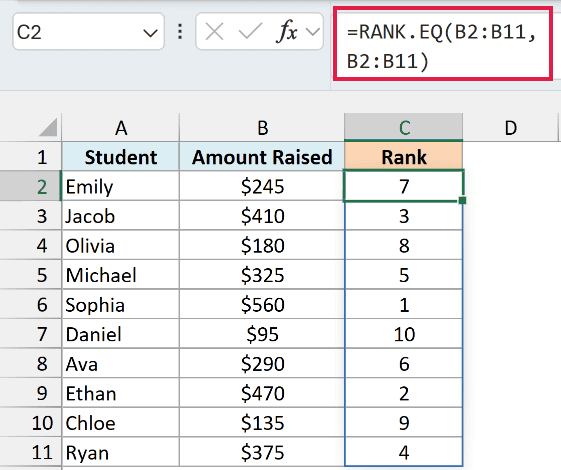Click the $560 amount cell
The width and height of the screenshot is (561, 470).
point(262,304)
